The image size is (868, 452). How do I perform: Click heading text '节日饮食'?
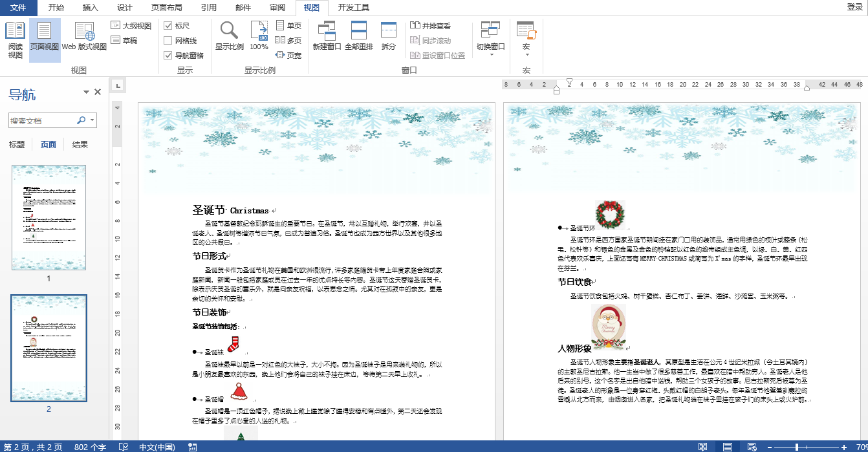[574, 282]
